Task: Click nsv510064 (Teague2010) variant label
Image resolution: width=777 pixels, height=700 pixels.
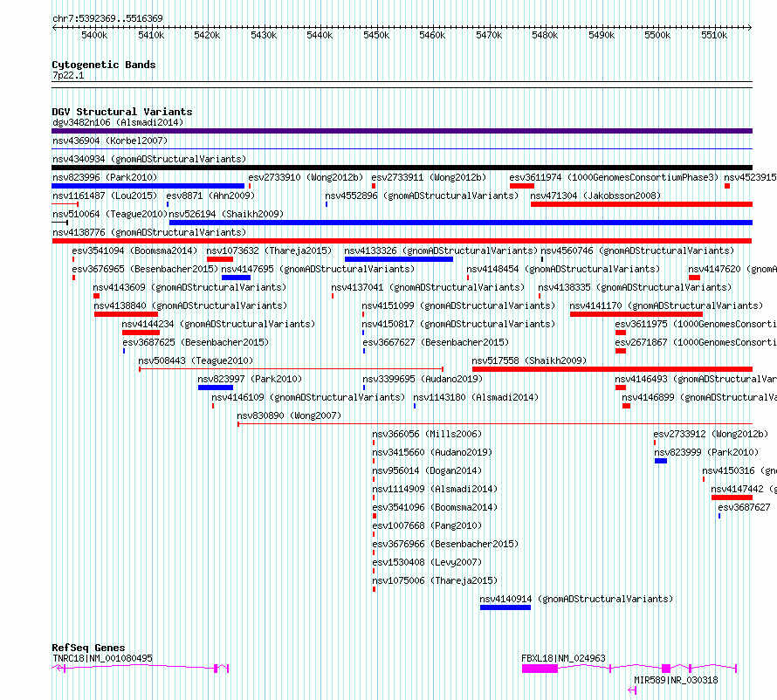Action: [110, 214]
